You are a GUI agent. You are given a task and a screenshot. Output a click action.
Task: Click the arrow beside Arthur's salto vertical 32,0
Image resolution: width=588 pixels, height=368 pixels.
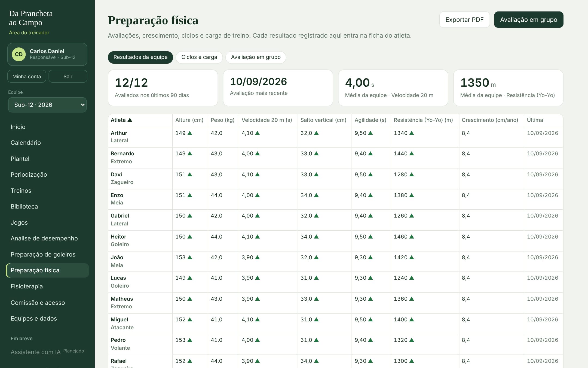[x=316, y=133]
